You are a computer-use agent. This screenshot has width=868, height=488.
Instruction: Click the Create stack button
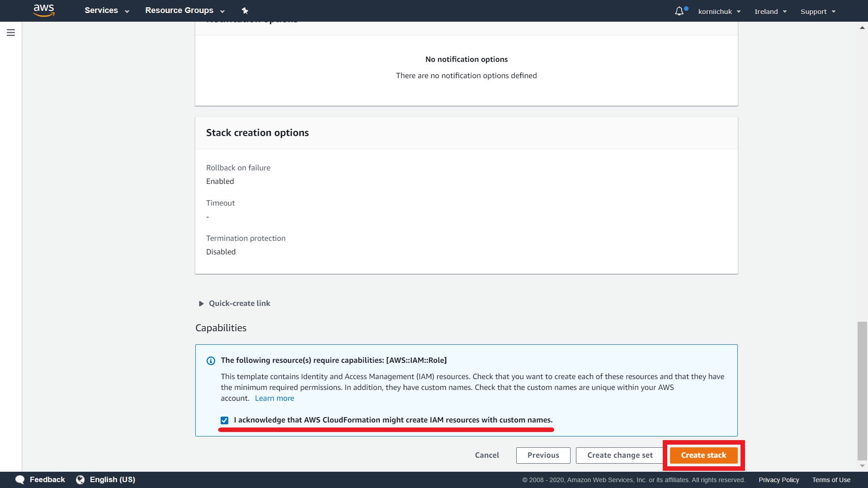pyautogui.click(x=703, y=455)
